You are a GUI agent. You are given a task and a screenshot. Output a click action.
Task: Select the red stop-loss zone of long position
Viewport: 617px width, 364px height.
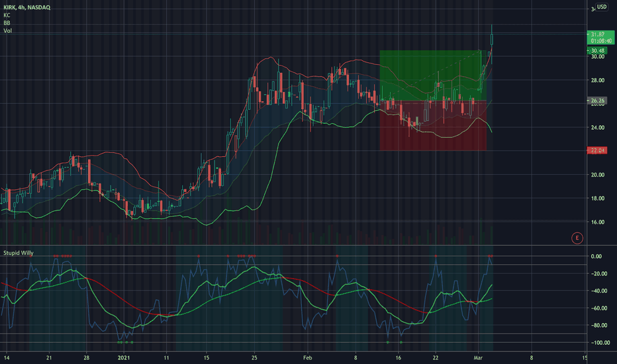(433, 125)
